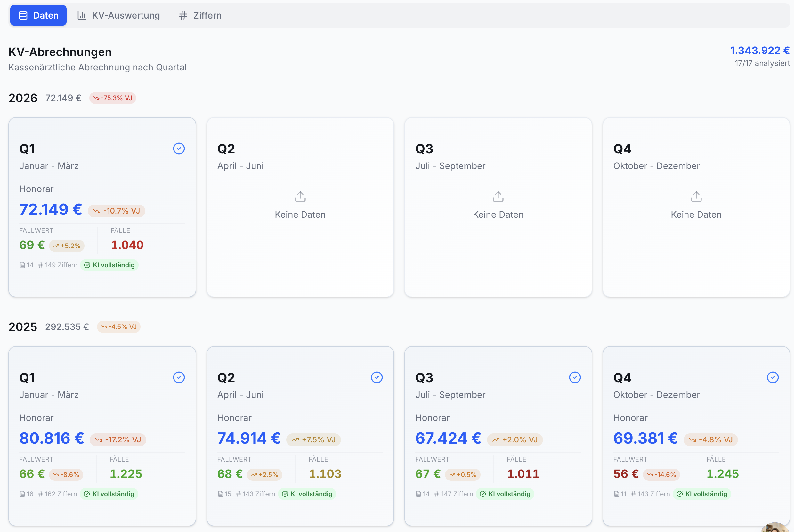The width and height of the screenshot is (794, 532).
Task: Click KI vollständig badge in 2025 Q4
Action: 702,494
